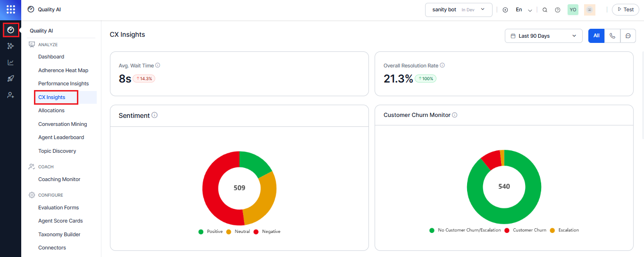This screenshot has width=644, height=257.
Task: Click the YO user avatar
Action: click(x=573, y=10)
